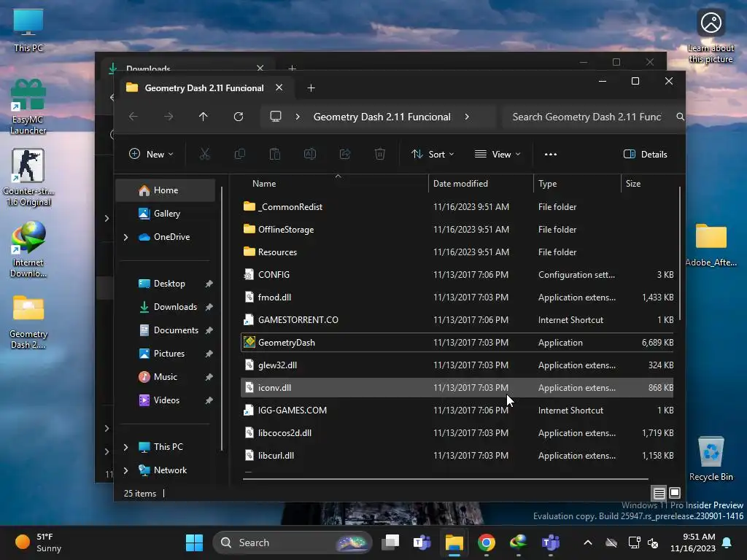Image resolution: width=747 pixels, height=560 pixels.
Task: Select the _CommonRedist folder
Action: point(457,206)
